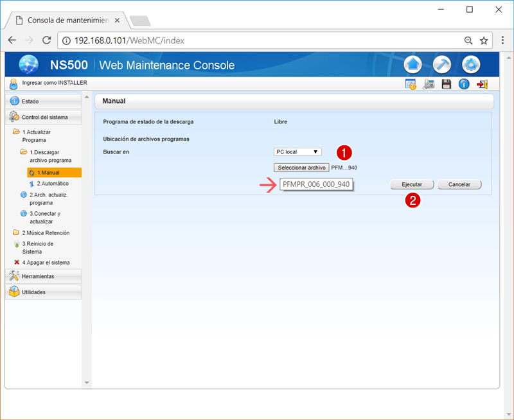Viewport: 514px width, 420px height.
Task: Select '2.Automático' in the tree
Action: [52, 184]
